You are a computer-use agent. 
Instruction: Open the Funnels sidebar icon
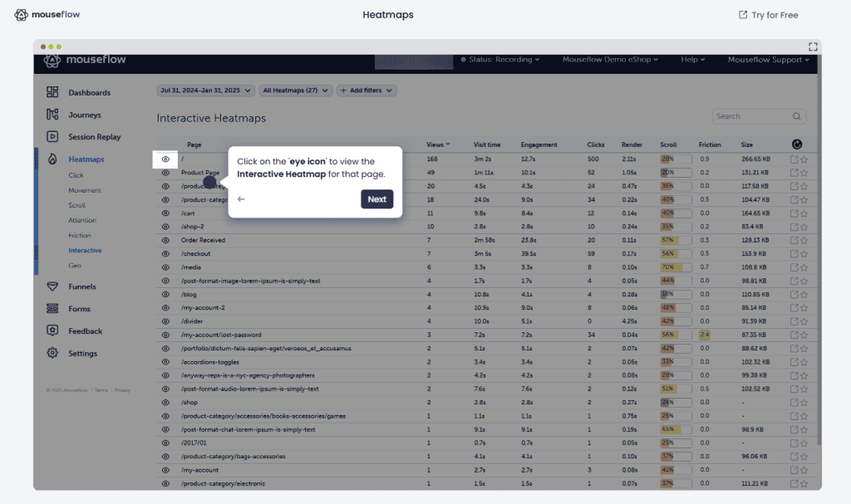52,286
